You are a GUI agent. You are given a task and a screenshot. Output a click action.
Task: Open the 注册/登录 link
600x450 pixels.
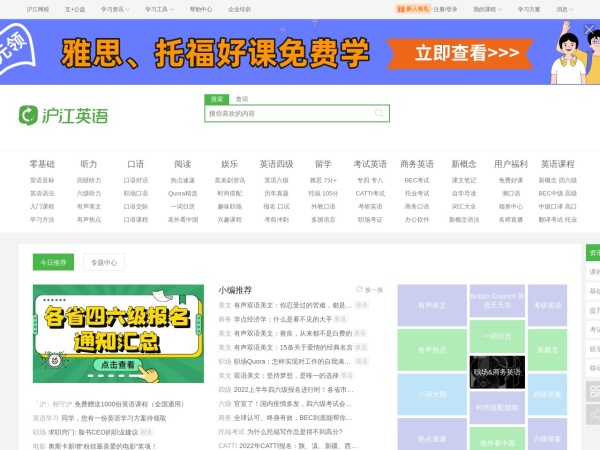(446, 8)
